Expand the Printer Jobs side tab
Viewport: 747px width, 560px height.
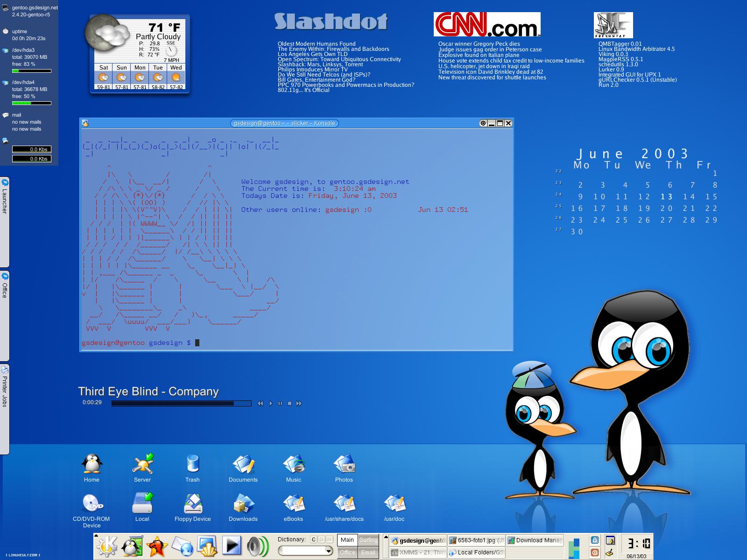(x=5, y=409)
